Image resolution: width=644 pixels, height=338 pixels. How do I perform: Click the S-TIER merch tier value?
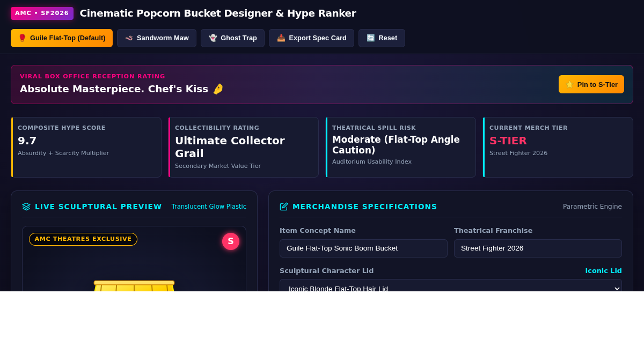click(508, 141)
